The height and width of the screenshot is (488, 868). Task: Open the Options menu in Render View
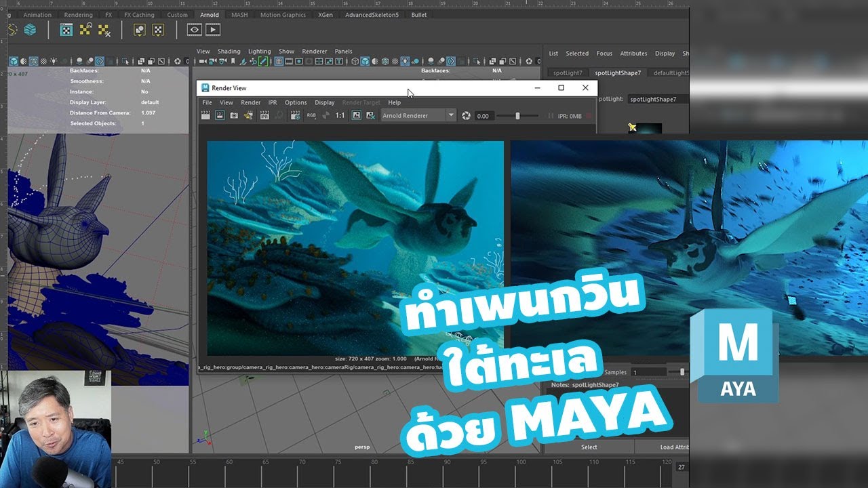tap(296, 102)
